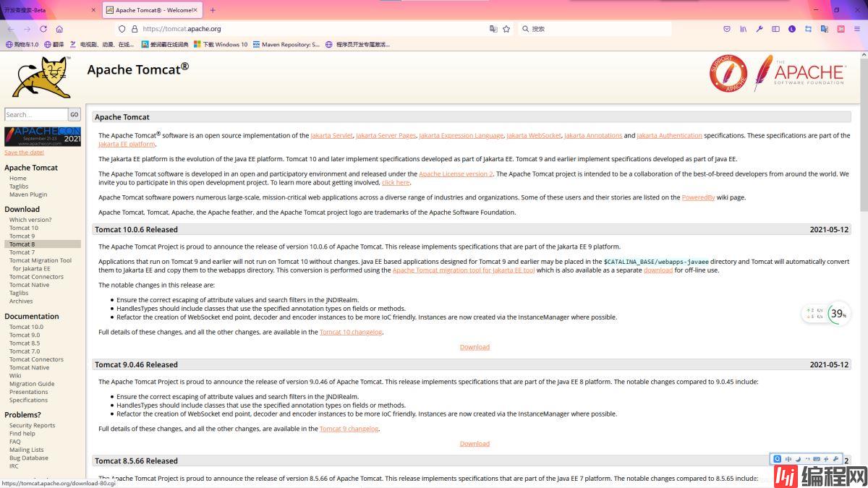Click the wrench developer tools icon
The height and width of the screenshot is (488, 868).
tap(759, 29)
